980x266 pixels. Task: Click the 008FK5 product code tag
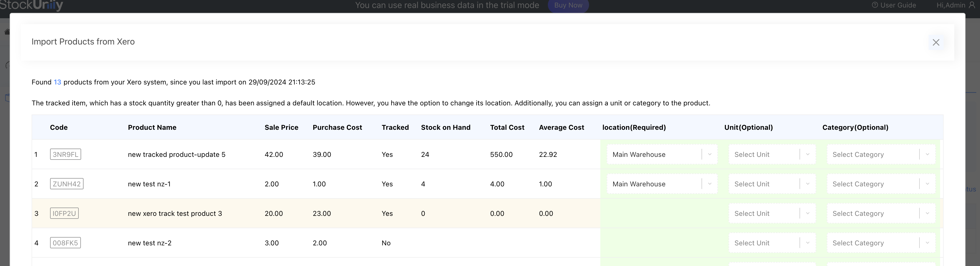coord(65,243)
